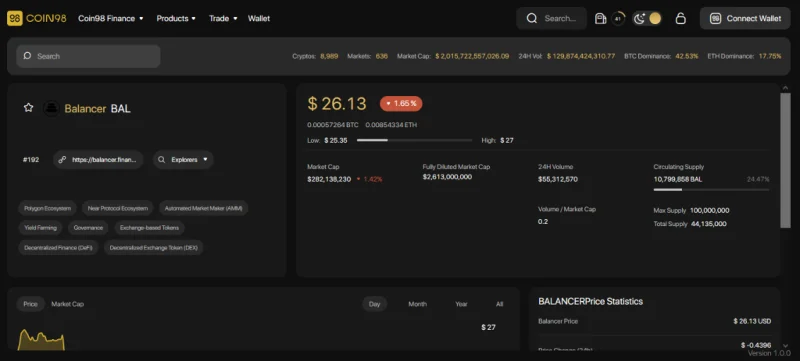Click the Coin98 logo icon
This screenshot has height=361, width=800.
coord(14,18)
